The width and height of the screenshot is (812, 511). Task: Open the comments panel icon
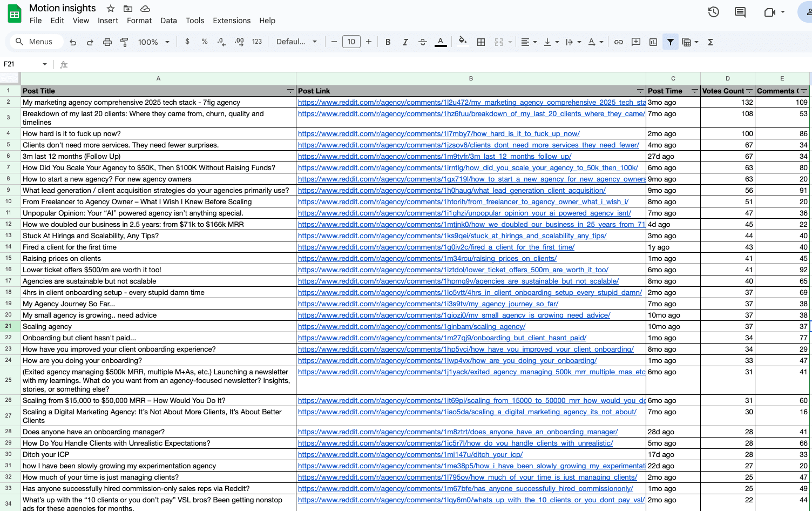[x=740, y=12]
